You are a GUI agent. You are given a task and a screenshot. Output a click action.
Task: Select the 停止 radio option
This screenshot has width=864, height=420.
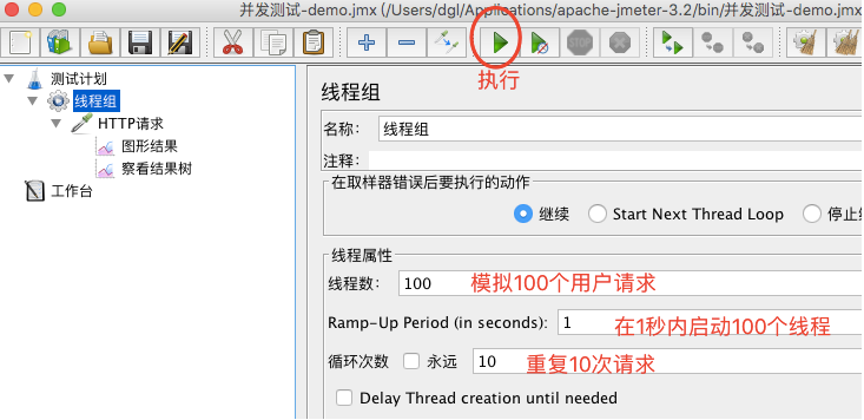(x=812, y=214)
